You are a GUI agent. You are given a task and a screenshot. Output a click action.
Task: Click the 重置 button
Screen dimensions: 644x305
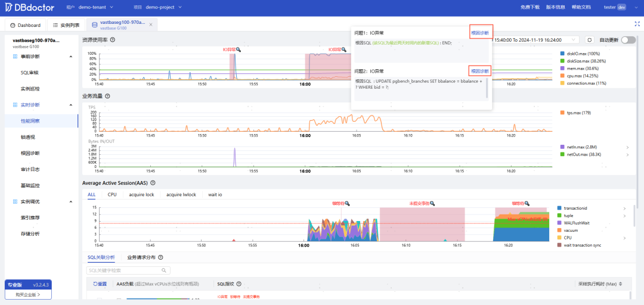pyautogui.click(x=100, y=284)
